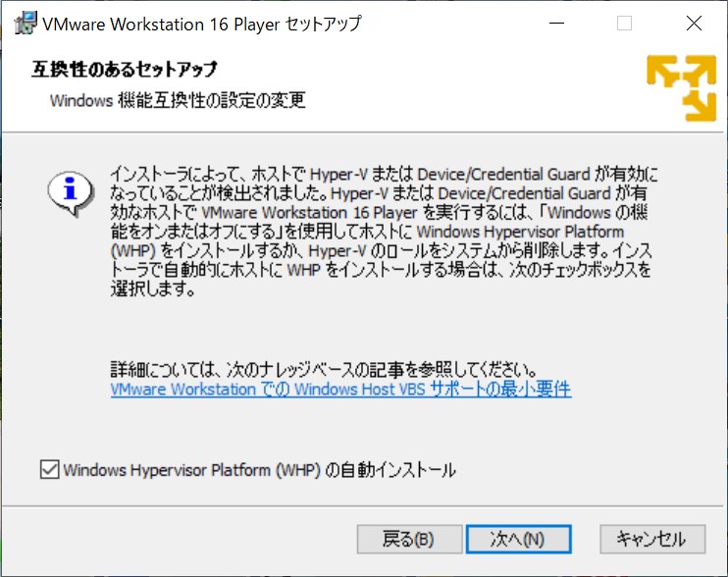Click the 'Windows Hypervisor Platform (WHP) の自動インストール' label

click(259, 470)
